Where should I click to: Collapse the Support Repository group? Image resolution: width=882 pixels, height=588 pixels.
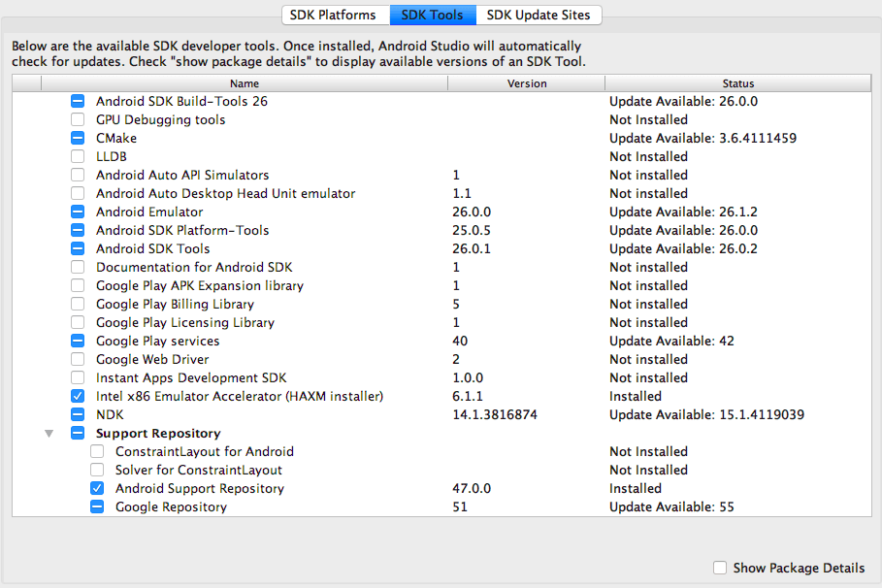[x=49, y=434]
